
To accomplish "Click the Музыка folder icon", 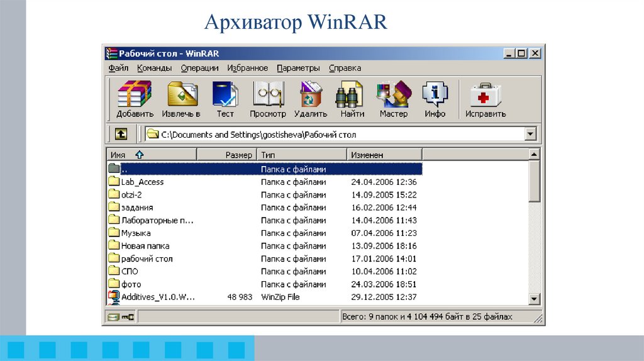I will (114, 232).
